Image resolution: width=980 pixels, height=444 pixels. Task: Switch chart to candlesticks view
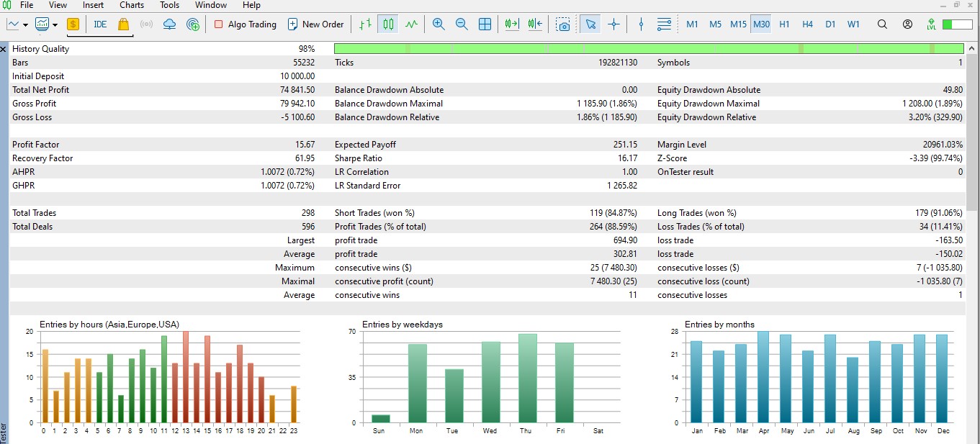pyautogui.click(x=388, y=24)
